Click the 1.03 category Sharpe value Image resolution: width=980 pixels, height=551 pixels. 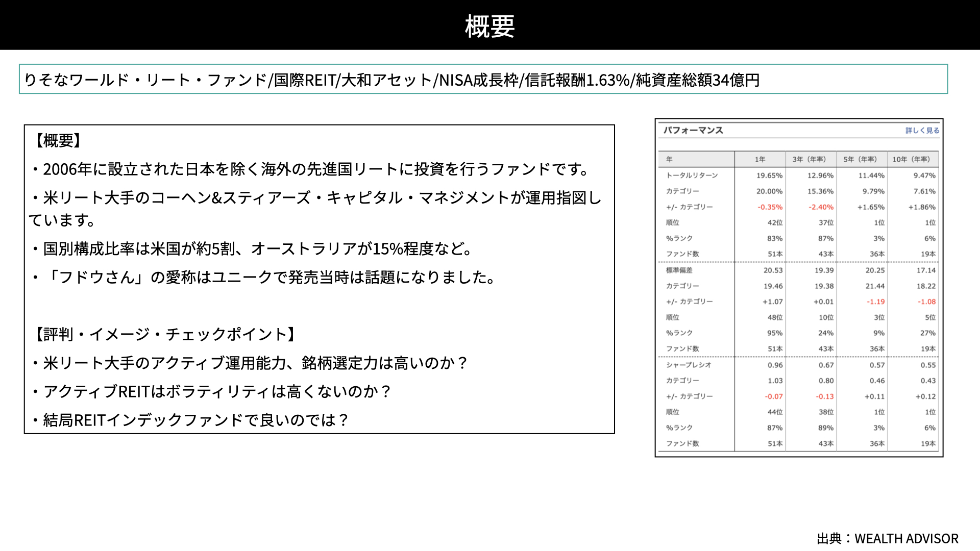point(775,381)
